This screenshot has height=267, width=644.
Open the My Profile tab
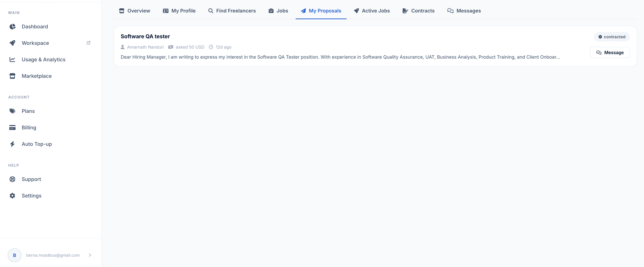click(x=179, y=11)
